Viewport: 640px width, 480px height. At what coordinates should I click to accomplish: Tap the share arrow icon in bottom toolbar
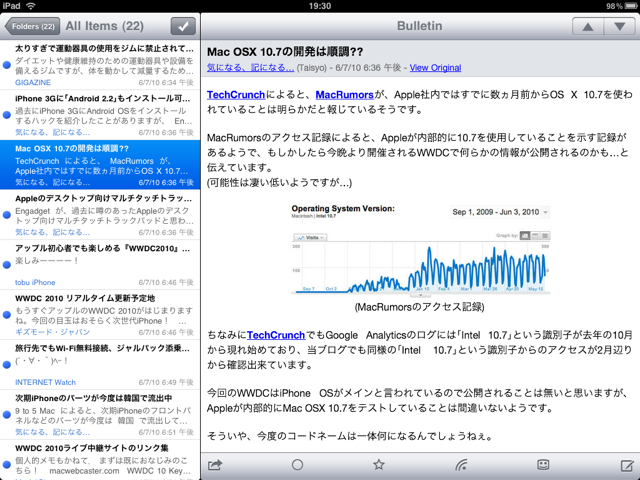214,465
